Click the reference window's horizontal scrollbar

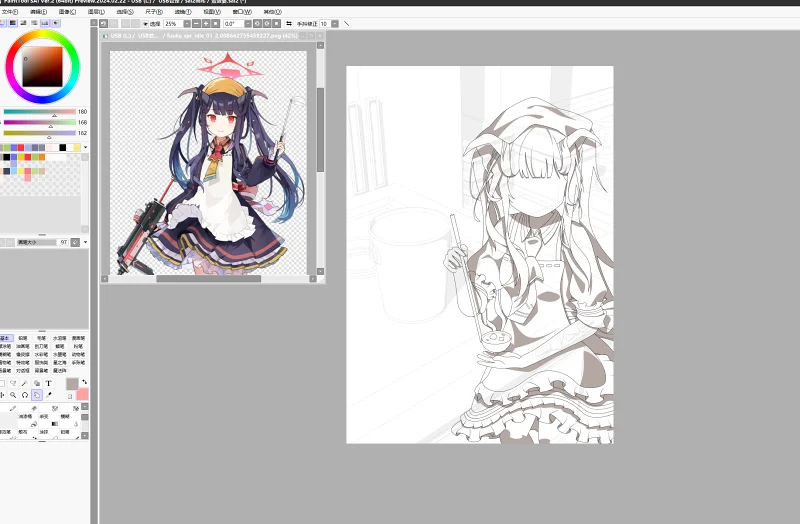click(208, 279)
